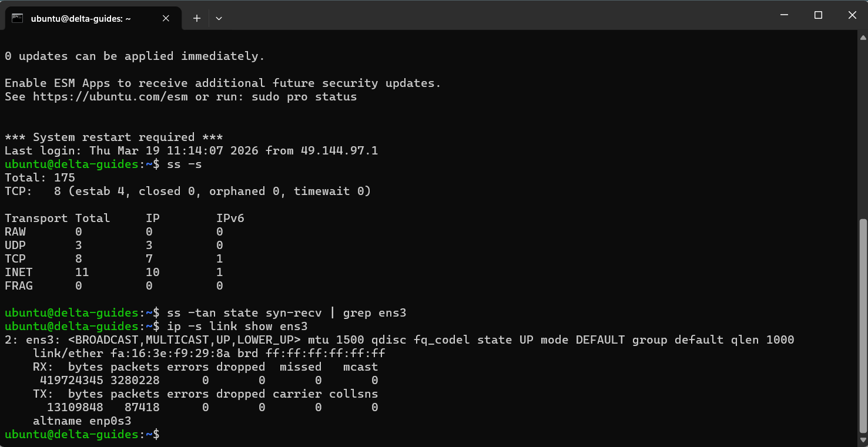Click the vertical scrollbar thumb
The image size is (868, 447).
tap(863, 326)
